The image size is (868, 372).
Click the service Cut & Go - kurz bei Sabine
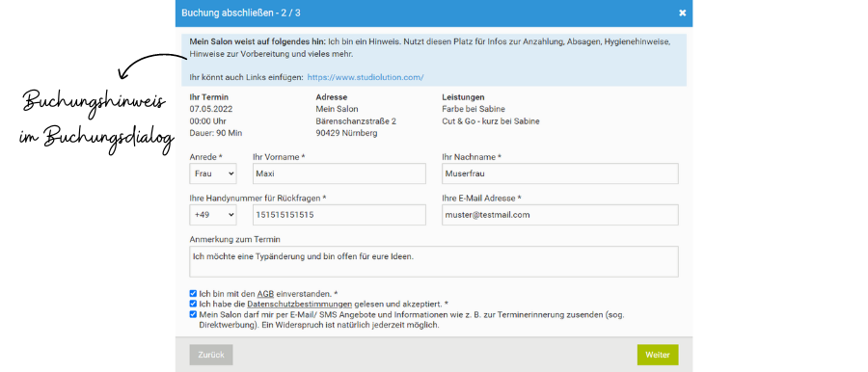point(491,120)
